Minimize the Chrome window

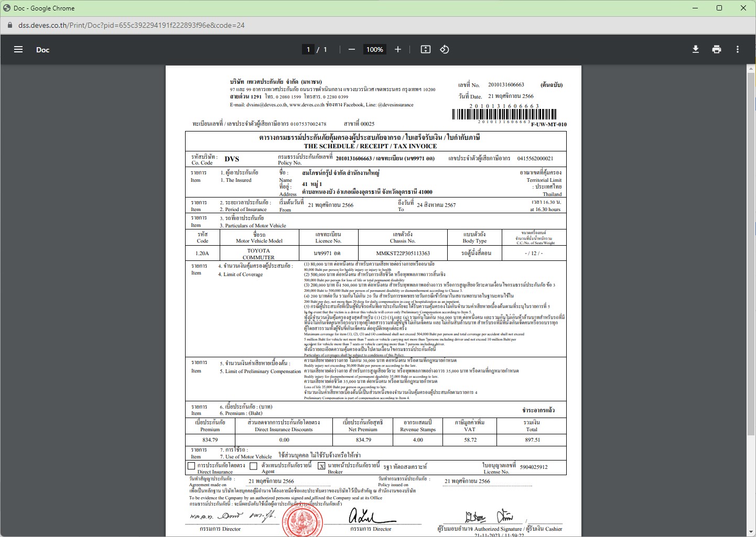695,8
